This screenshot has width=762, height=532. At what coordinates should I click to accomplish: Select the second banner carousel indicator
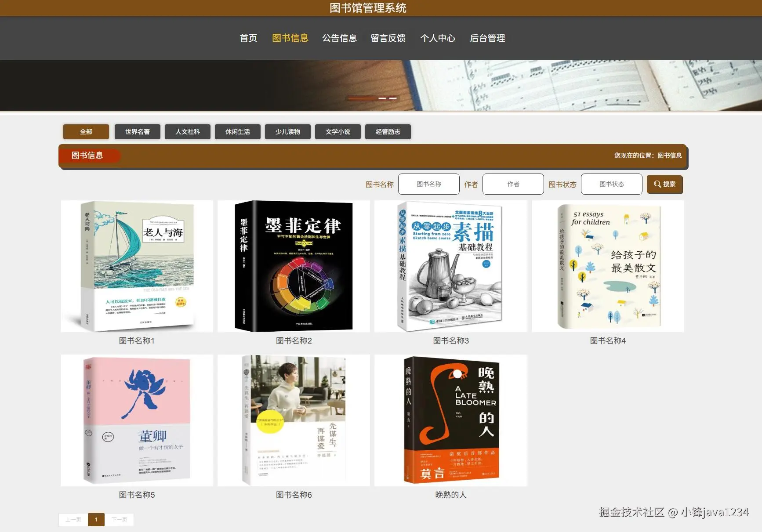382,98
